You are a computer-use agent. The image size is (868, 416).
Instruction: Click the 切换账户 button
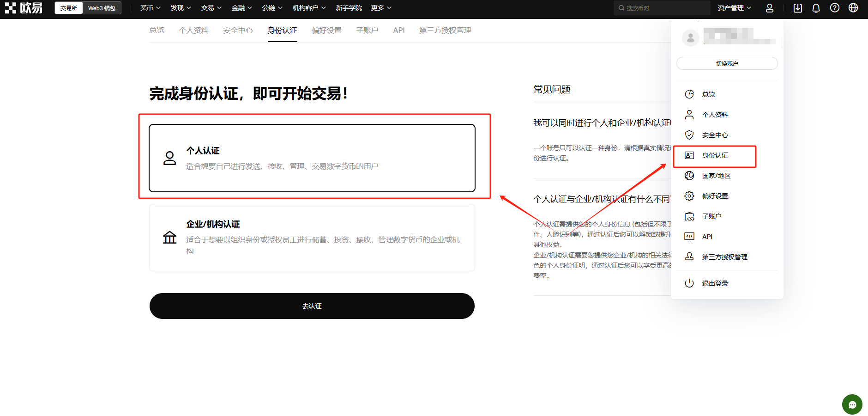[x=727, y=63]
